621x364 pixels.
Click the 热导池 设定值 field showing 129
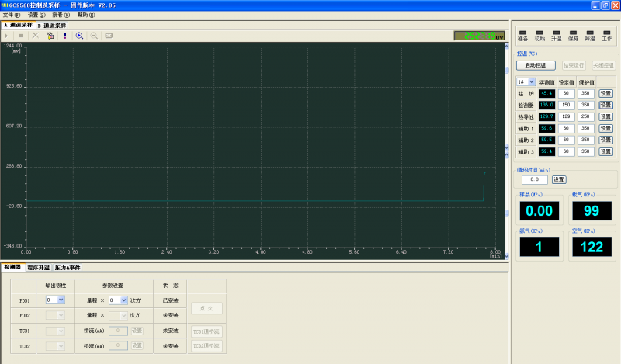click(x=566, y=116)
